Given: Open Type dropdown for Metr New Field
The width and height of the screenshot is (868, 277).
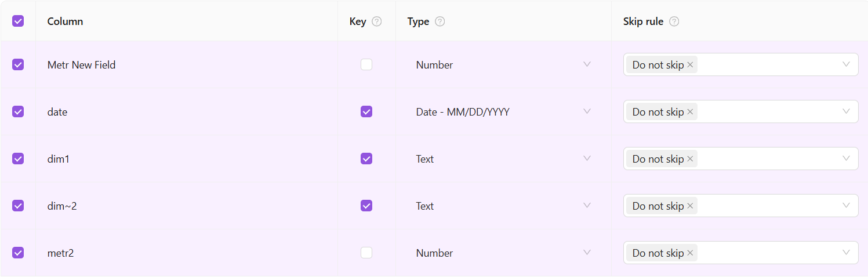Looking at the screenshot, I should (x=587, y=64).
